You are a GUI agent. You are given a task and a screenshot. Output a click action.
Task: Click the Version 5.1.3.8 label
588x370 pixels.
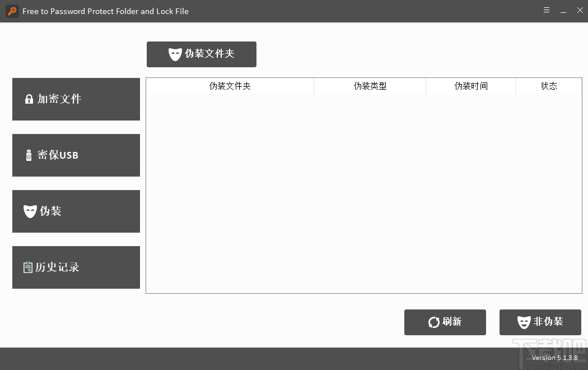pyautogui.click(x=555, y=358)
